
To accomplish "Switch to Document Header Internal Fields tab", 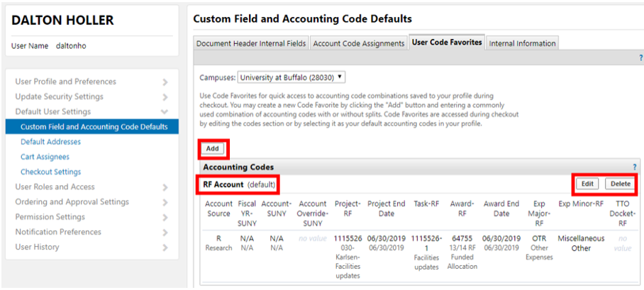I will 251,43.
